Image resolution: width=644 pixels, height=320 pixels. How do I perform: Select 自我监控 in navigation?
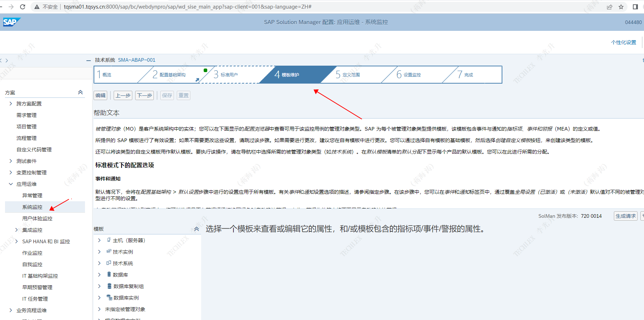[32, 264]
